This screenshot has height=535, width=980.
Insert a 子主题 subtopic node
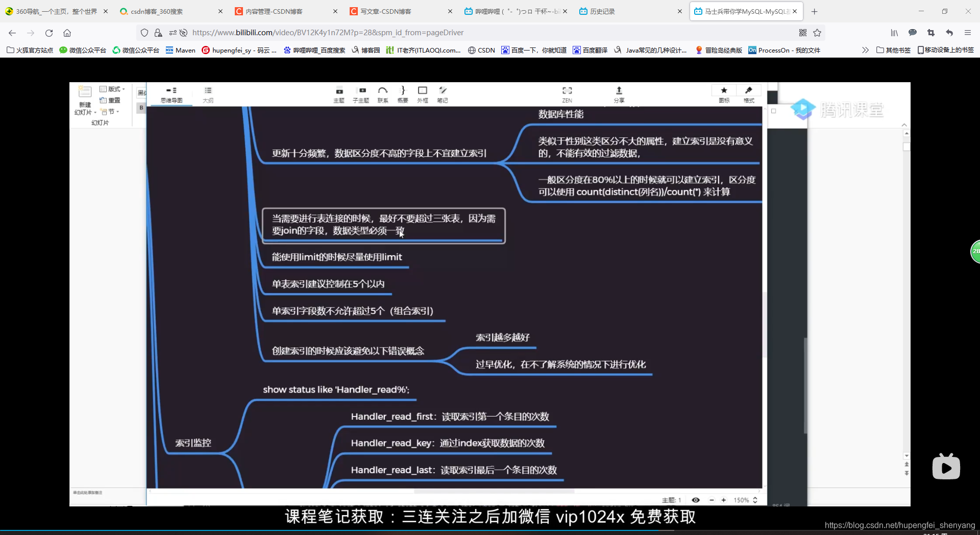pos(361,94)
